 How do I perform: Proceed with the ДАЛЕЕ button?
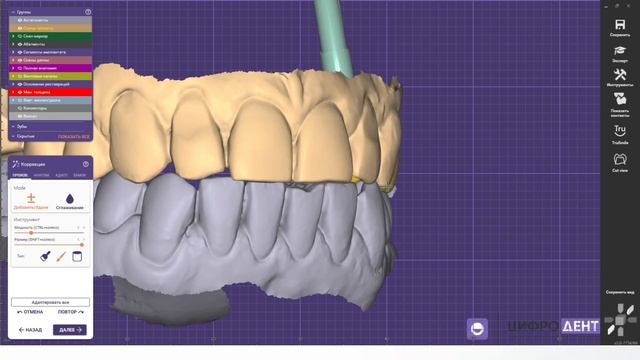click(x=70, y=330)
